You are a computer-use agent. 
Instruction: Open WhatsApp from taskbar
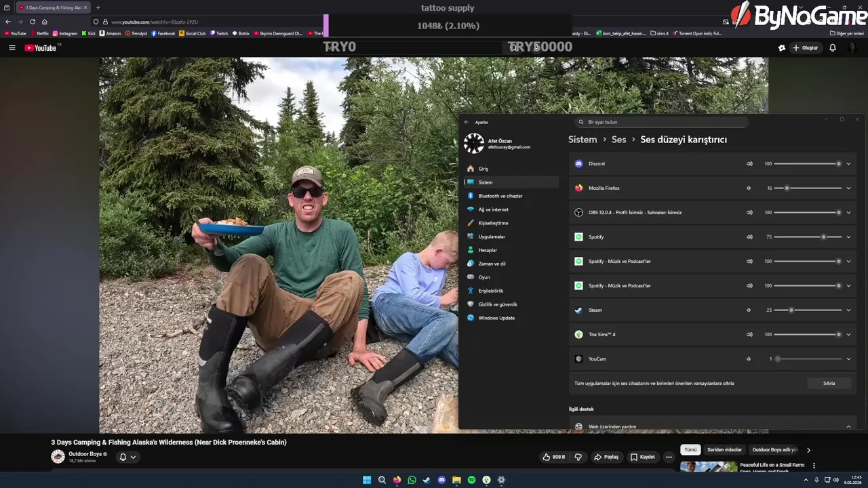412,480
